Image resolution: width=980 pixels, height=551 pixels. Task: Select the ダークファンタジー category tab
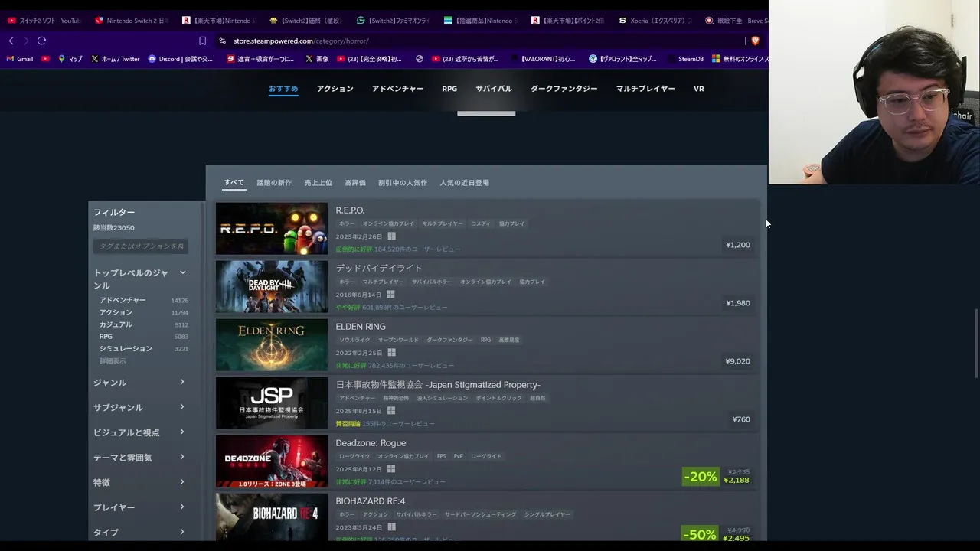564,89
